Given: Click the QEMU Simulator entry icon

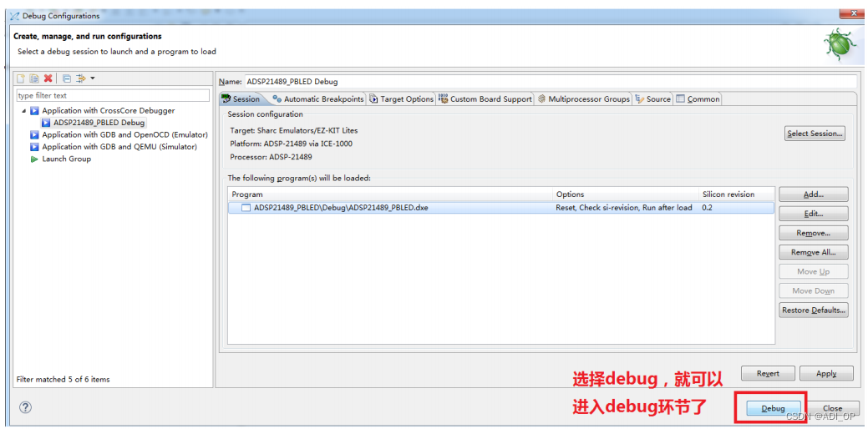Looking at the screenshot, I should click(x=34, y=147).
